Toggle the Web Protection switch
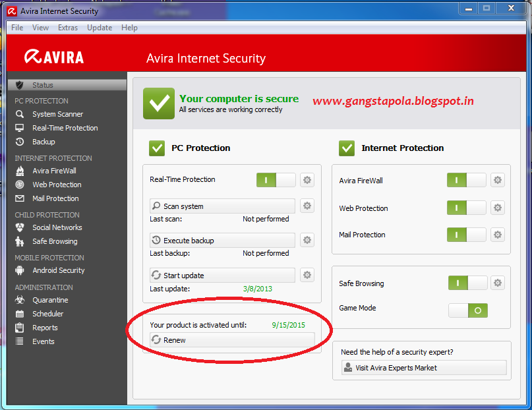The height and width of the screenshot is (410, 532). click(466, 208)
